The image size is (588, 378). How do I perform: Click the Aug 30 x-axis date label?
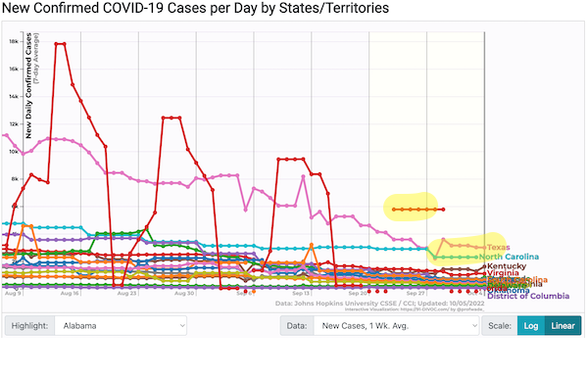[184, 294]
